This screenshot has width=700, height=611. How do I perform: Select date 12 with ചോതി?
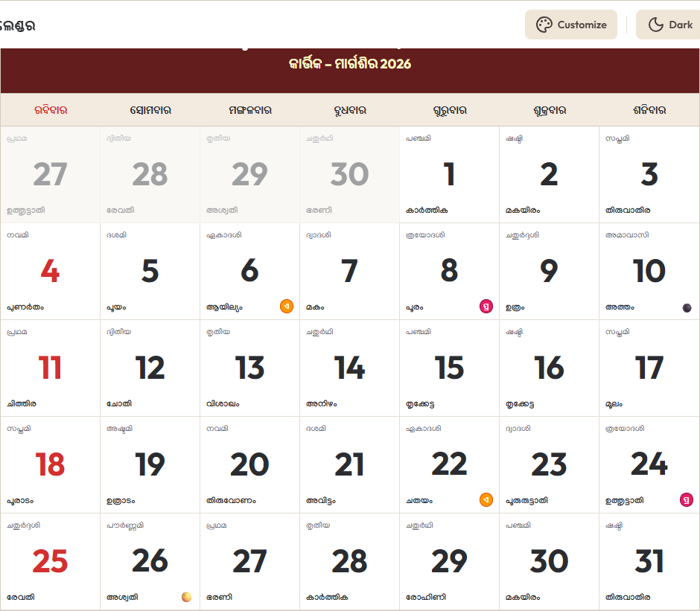click(x=150, y=368)
